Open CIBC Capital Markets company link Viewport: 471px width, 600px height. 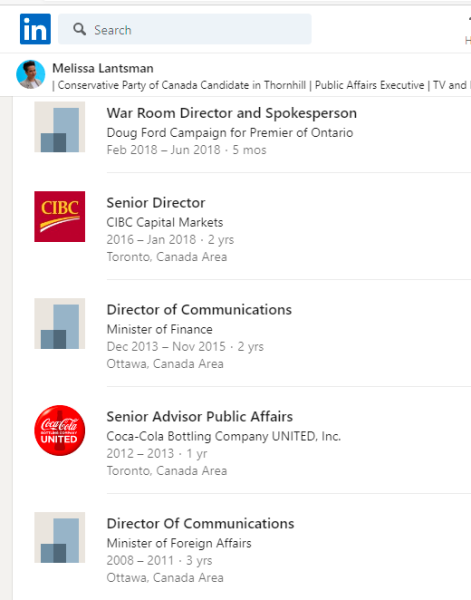click(165, 222)
